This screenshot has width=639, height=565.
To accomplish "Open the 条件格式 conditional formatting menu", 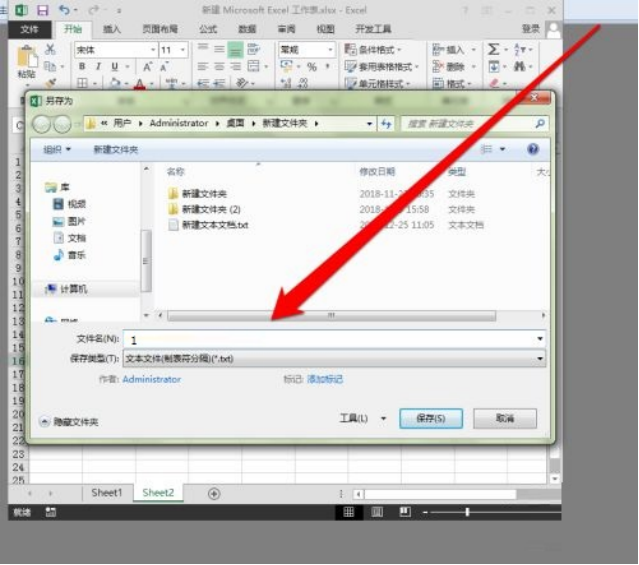I will pos(373,50).
